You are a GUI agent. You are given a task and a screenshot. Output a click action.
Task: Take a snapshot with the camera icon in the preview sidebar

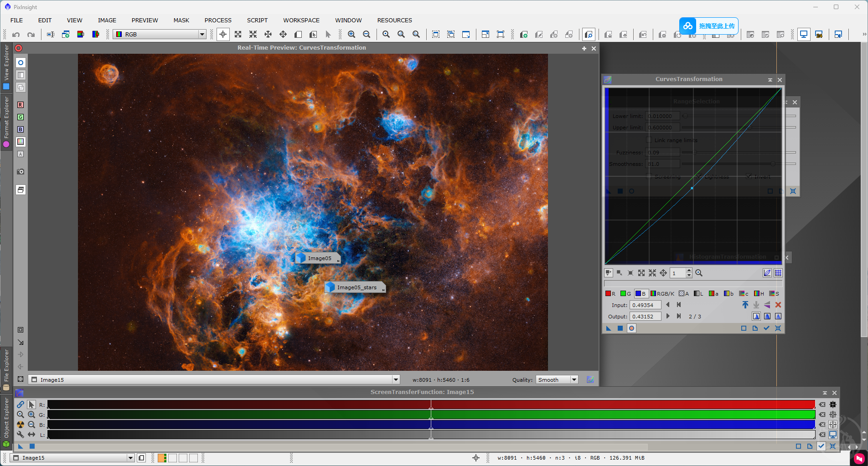pos(21,172)
